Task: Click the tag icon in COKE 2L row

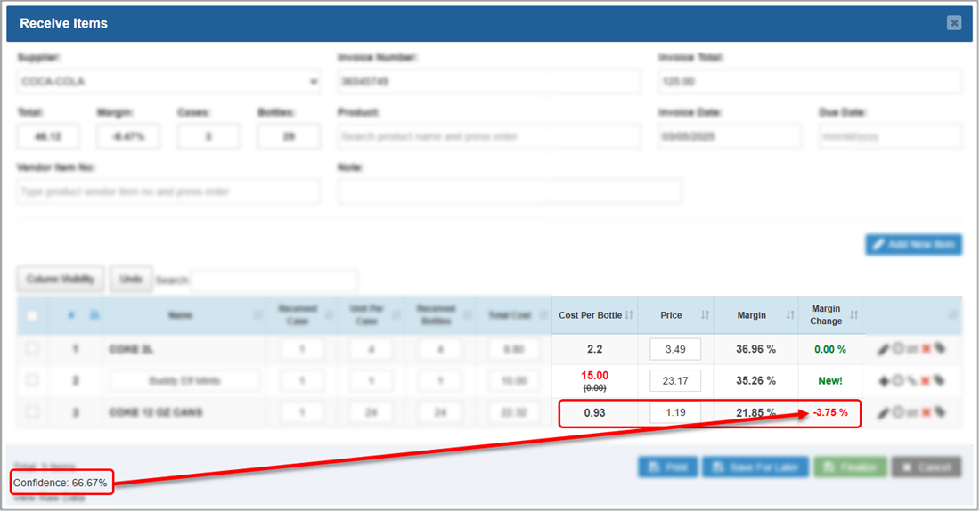Action: pyautogui.click(x=939, y=348)
